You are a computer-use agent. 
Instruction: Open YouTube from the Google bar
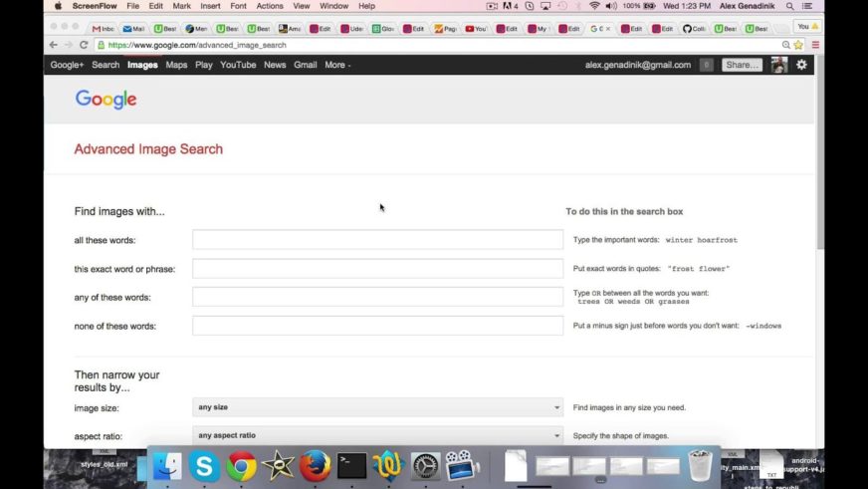tap(238, 65)
